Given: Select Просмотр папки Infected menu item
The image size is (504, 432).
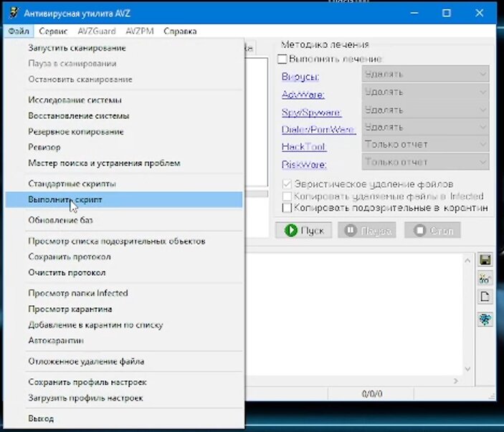Looking at the screenshot, I should [124, 293].
